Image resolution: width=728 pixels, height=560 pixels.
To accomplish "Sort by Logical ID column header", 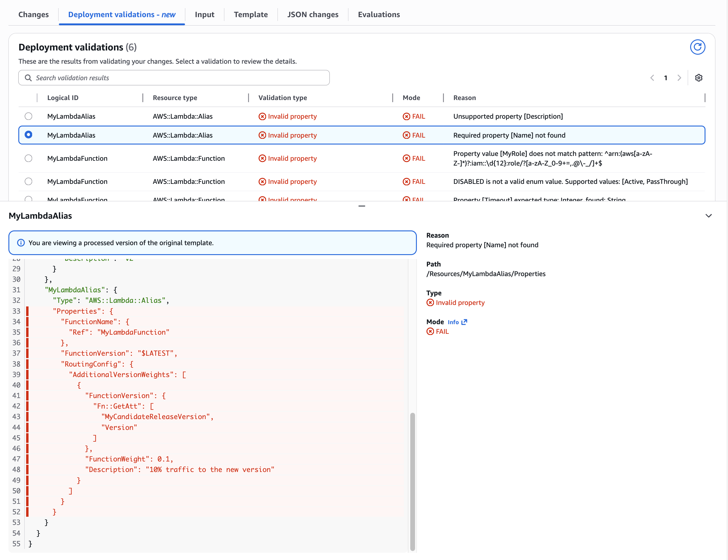I will coord(63,98).
